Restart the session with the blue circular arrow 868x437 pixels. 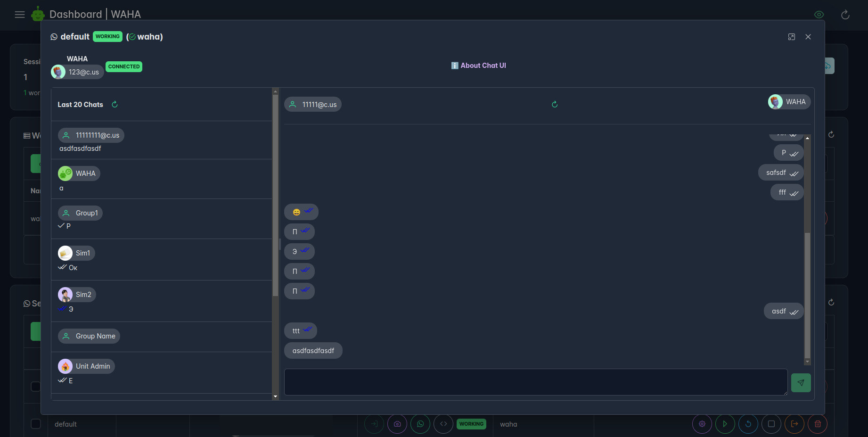pyautogui.click(x=748, y=424)
